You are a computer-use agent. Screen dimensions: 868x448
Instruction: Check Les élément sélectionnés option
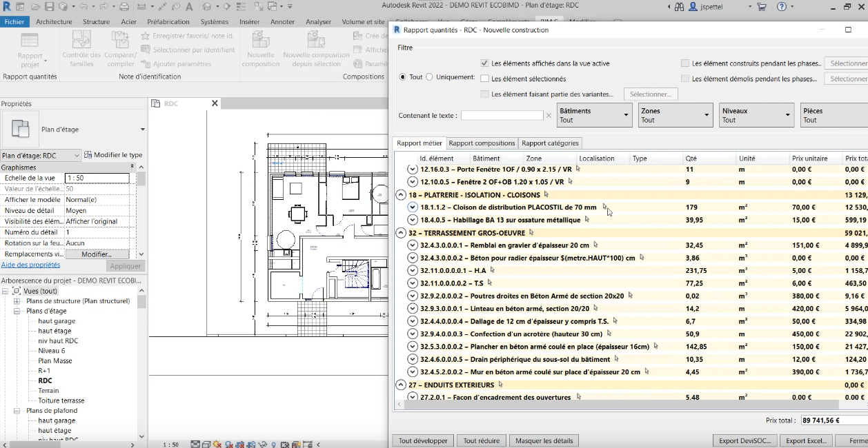[x=485, y=79]
